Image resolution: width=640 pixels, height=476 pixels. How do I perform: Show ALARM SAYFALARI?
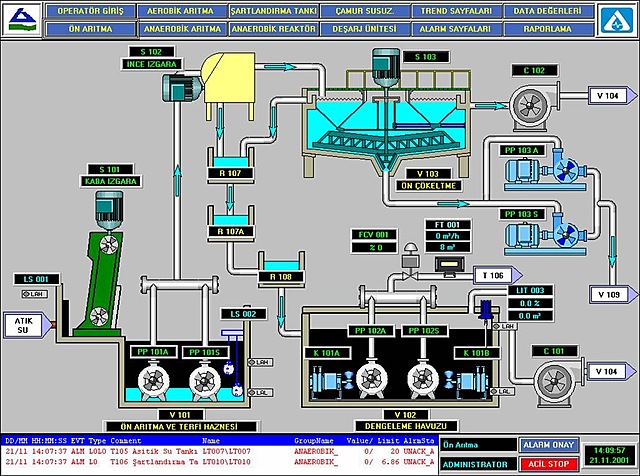[456, 29]
